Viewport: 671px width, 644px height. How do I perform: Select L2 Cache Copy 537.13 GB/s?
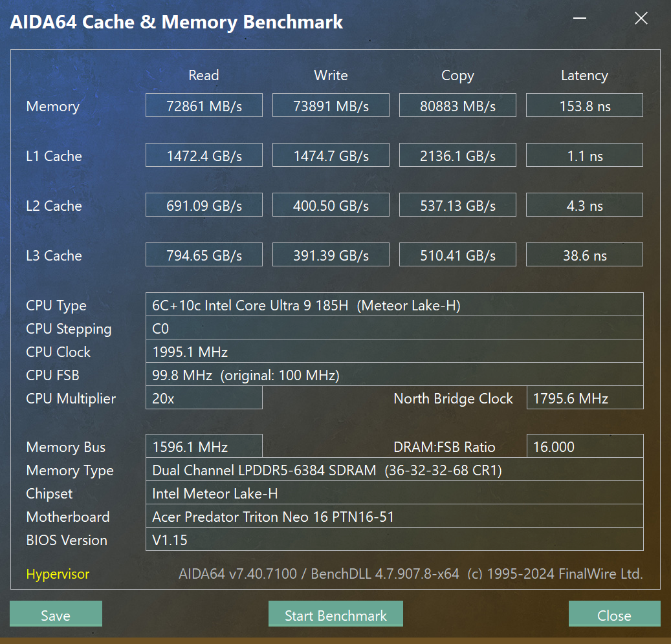click(458, 205)
